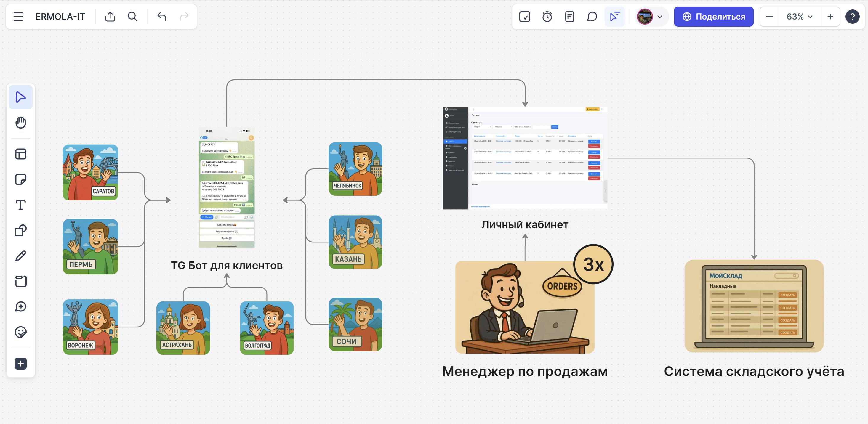Click the ERMOLA-IT board title
The height and width of the screenshot is (424, 868).
[x=60, y=17]
